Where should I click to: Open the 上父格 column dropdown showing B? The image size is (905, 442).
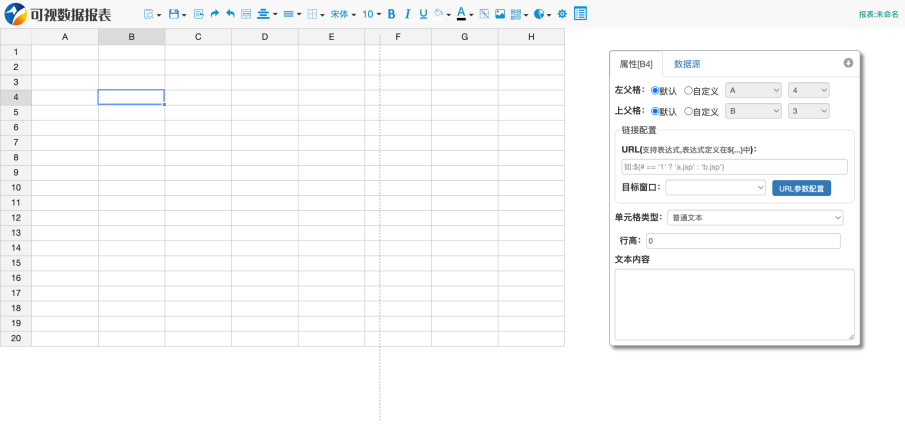[x=753, y=111]
